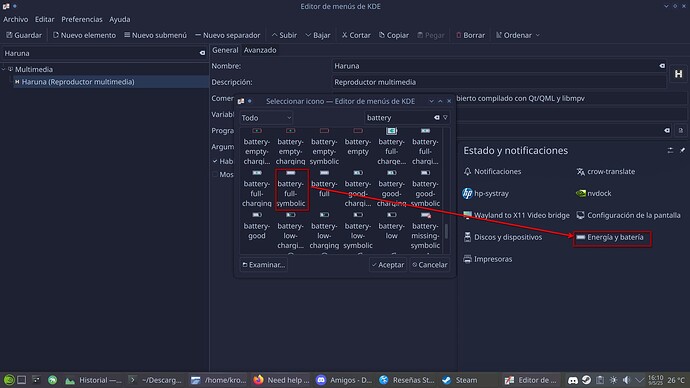Click Examinar... in the icon dialog
This screenshot has width=690, height=388.
(x=264, y=265)
